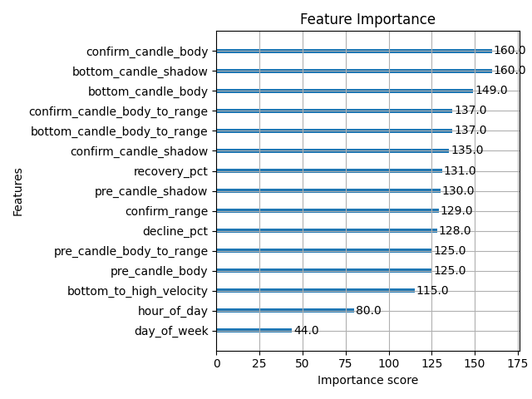
Task: Click the 100 tick on the x-axis
Action: [x=389, y=363]
